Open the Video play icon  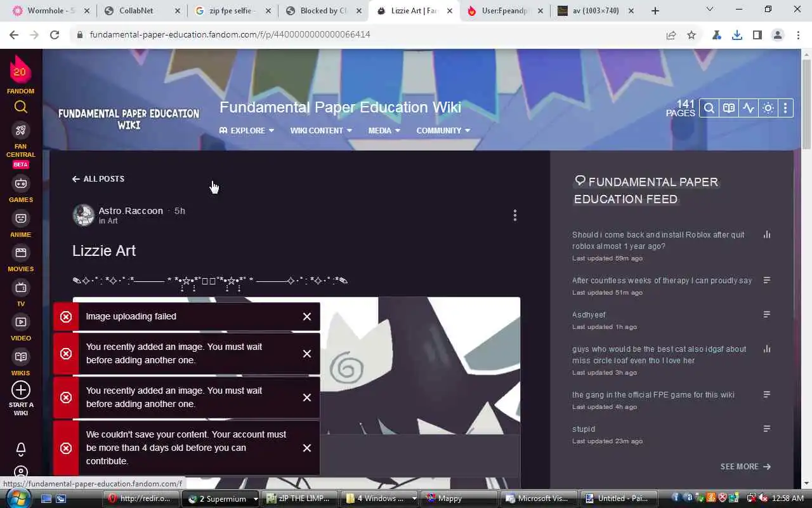(21, 322)
